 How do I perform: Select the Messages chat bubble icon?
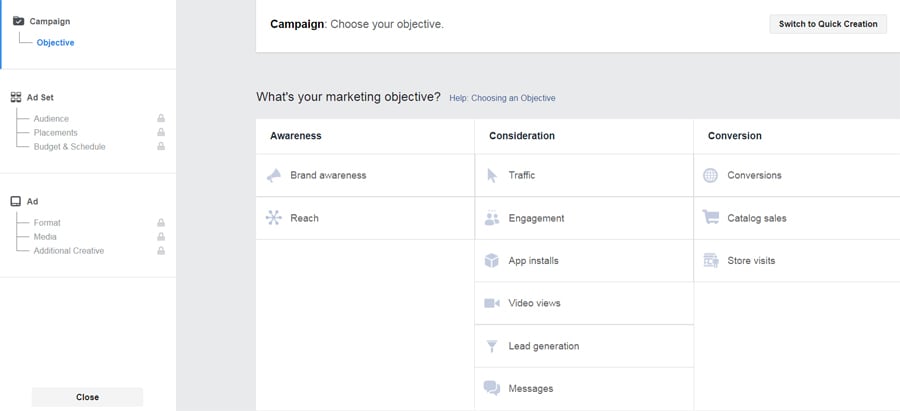click(x=492, y=388)
